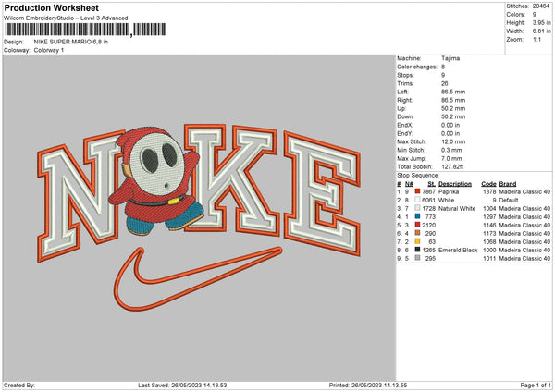Screen dimensions: 555x392
Task: Click the 'Default' brand cell
Action: (x=509, y=201)
